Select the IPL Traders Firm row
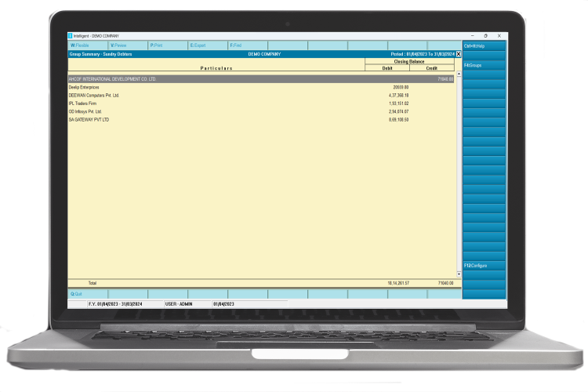Screen dimensions: 588x392 click(261, 103)
